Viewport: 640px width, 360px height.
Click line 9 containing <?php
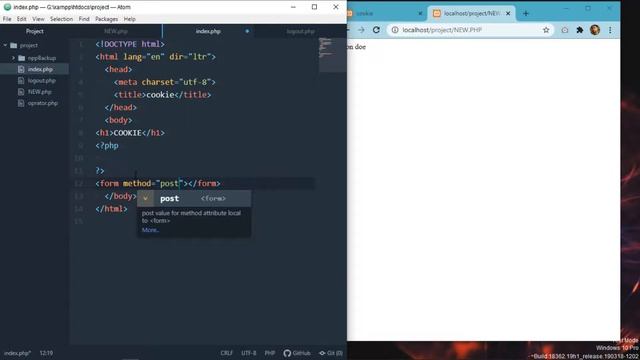click(107, 146)
